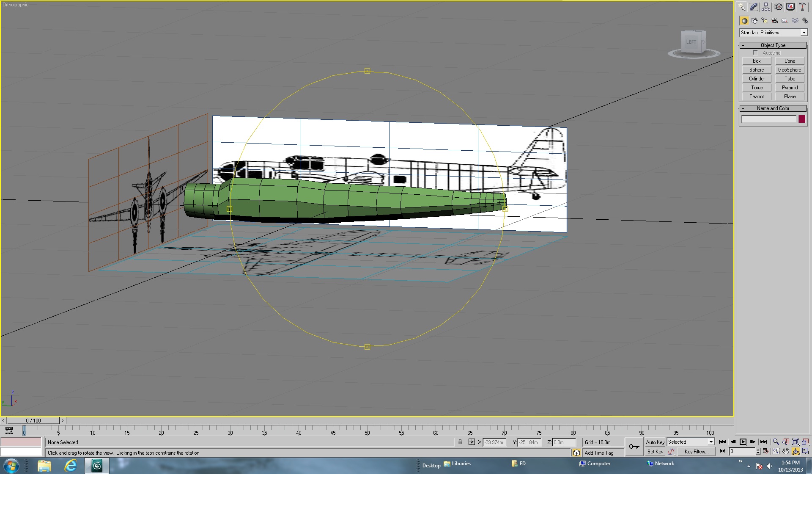
Task: Collapse the Object Type rollout
Action: [x=773, y=45]
